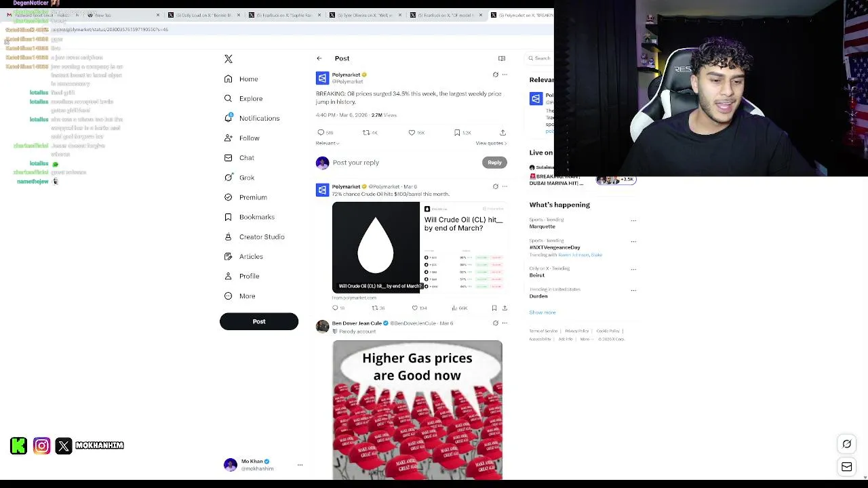Bookmark the Crude Oil $100/barrel reply
The image size is (868, 488).
tap(494, 308)
